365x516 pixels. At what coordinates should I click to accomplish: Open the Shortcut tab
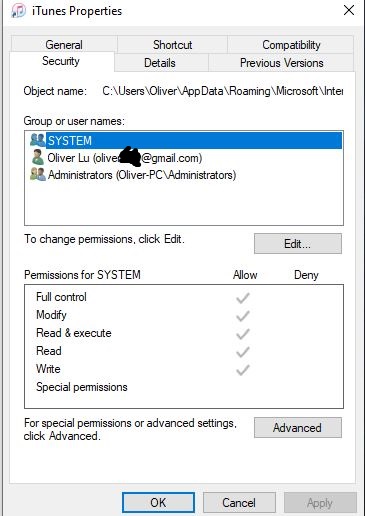172,44
